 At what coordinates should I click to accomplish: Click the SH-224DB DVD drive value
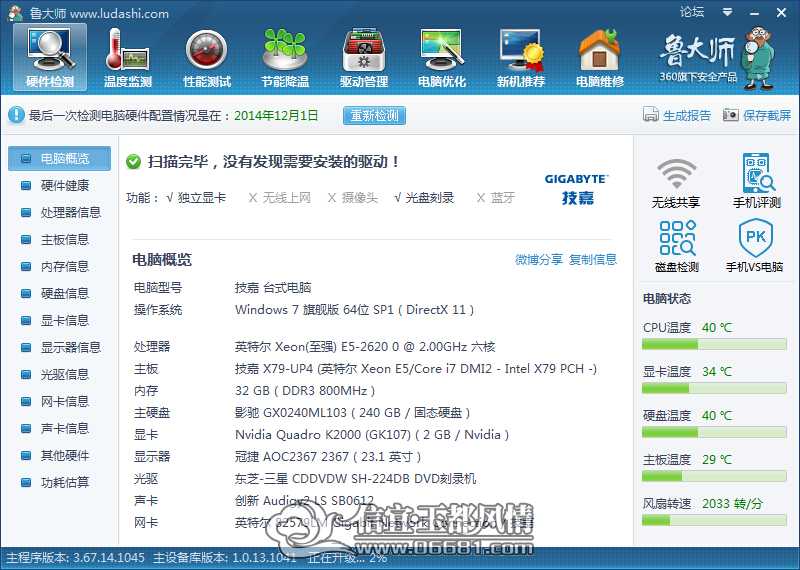[355, 479]
